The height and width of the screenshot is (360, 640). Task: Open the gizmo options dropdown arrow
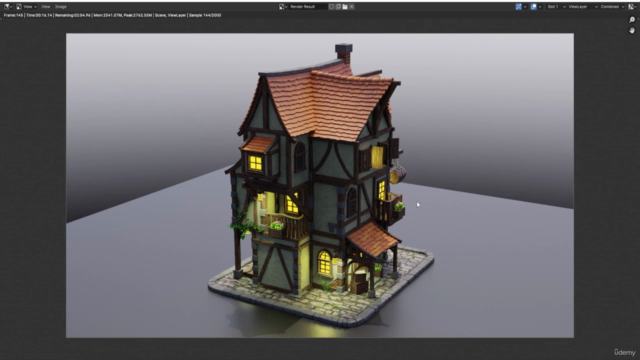(x=525, y=7)
